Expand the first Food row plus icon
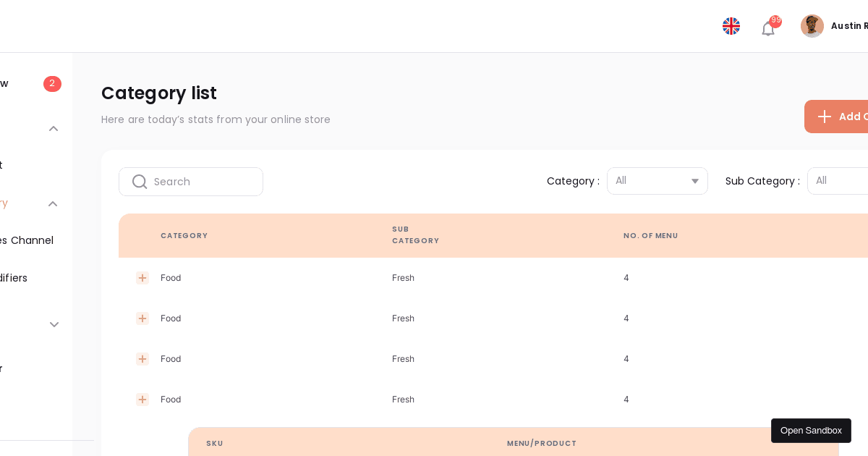 pyautogui.click(x=142, y=278)
